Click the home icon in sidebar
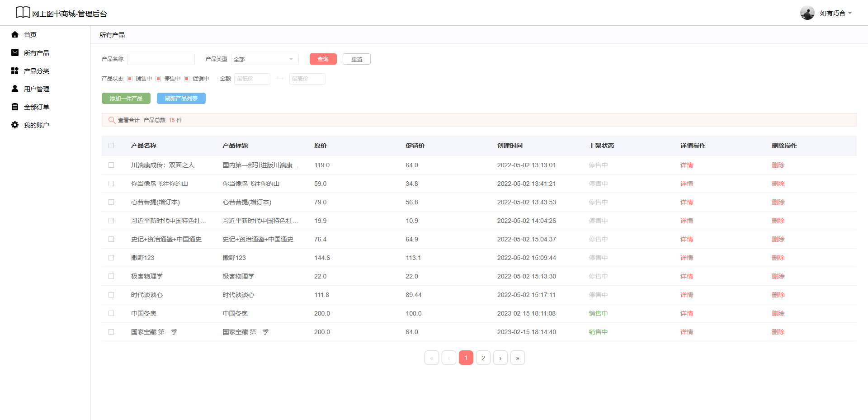868x420 pixels. 15,34
